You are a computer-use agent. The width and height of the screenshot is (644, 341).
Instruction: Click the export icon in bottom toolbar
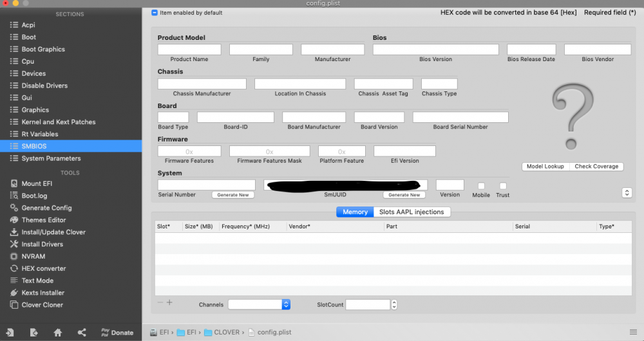click(x=33, y=333)
